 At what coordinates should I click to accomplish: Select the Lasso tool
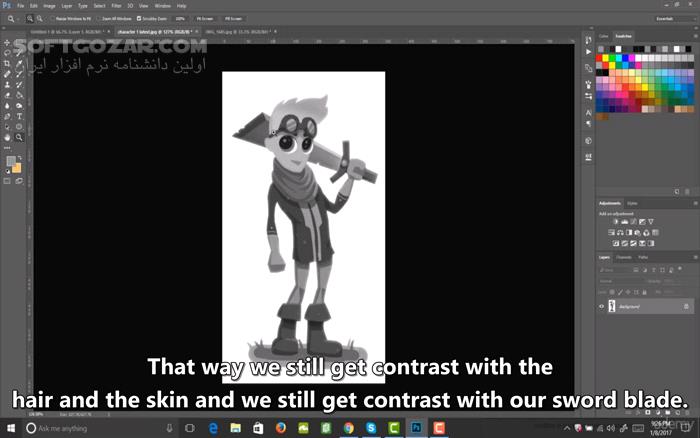7,53
